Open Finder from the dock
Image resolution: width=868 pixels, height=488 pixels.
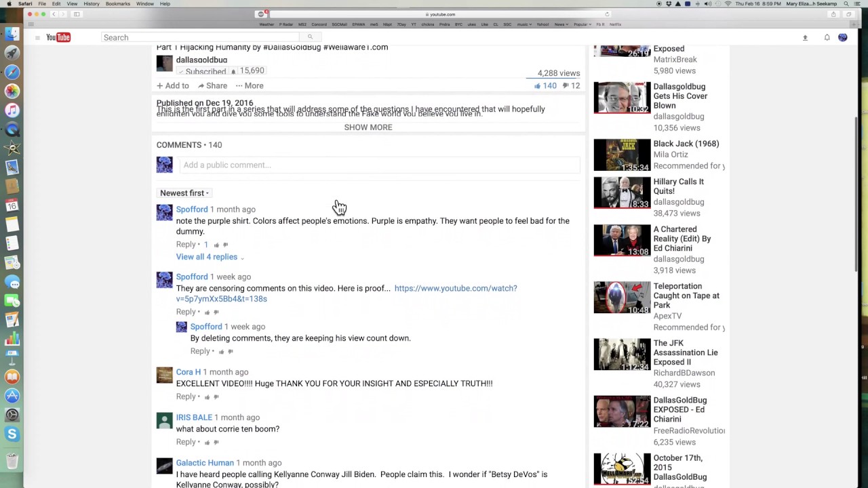[12, 33]
